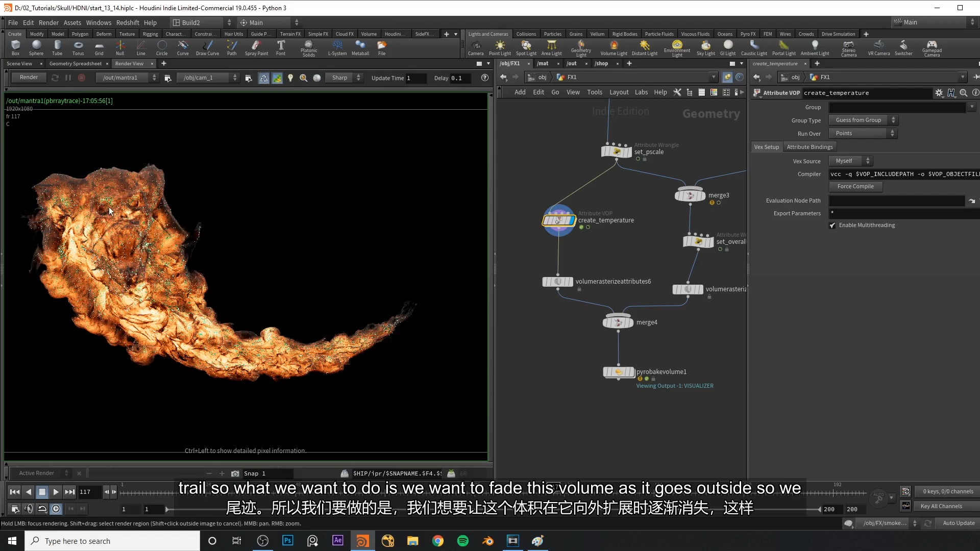
Task: Toggle audio mute on playbar
Action: pos(29,509)
